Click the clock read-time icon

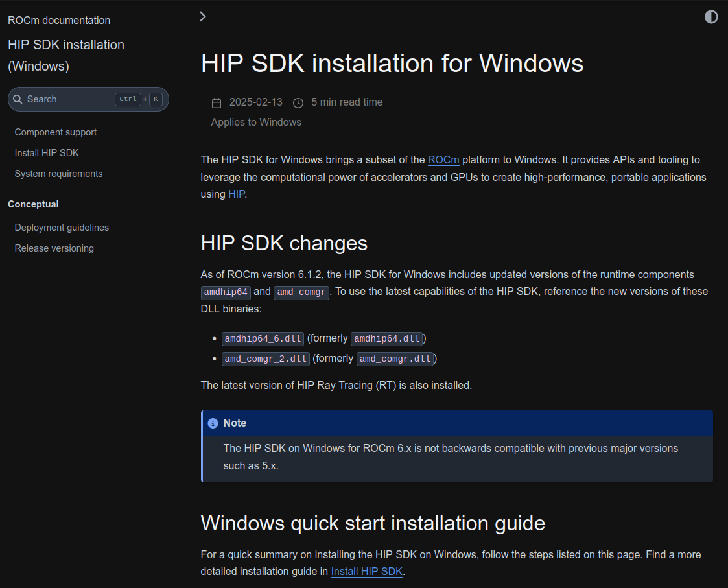tap(298, 102)
